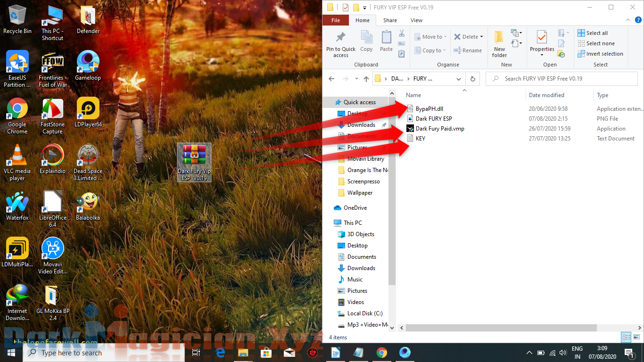Refresh the current folder view
Screen dimensions: 644x362
point(472,79)
